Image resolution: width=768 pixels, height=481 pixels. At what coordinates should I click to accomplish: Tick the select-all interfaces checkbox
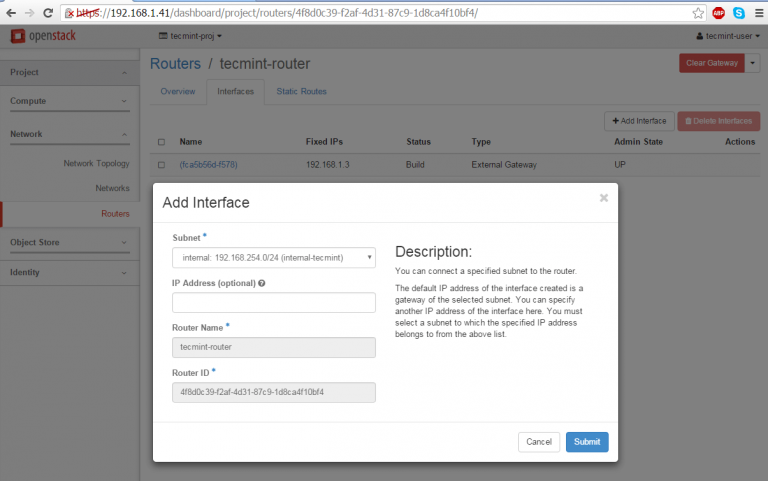(x=161, y=142)
